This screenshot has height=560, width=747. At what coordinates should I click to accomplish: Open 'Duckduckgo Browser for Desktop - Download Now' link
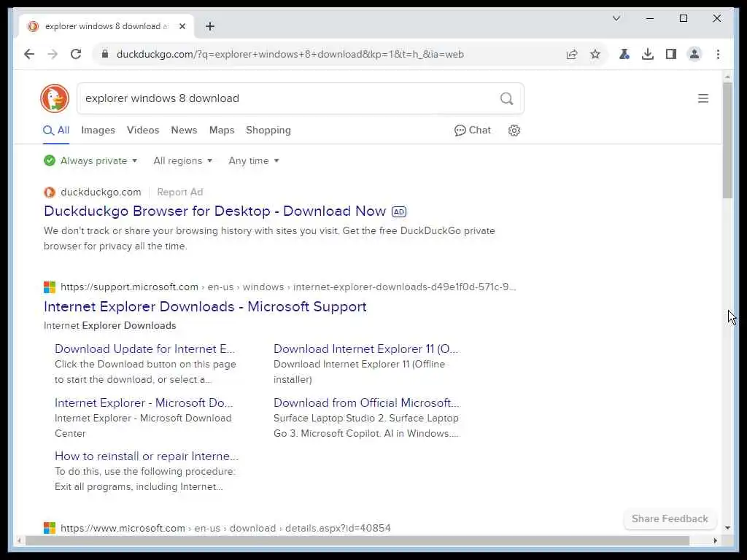pos(215,211)
